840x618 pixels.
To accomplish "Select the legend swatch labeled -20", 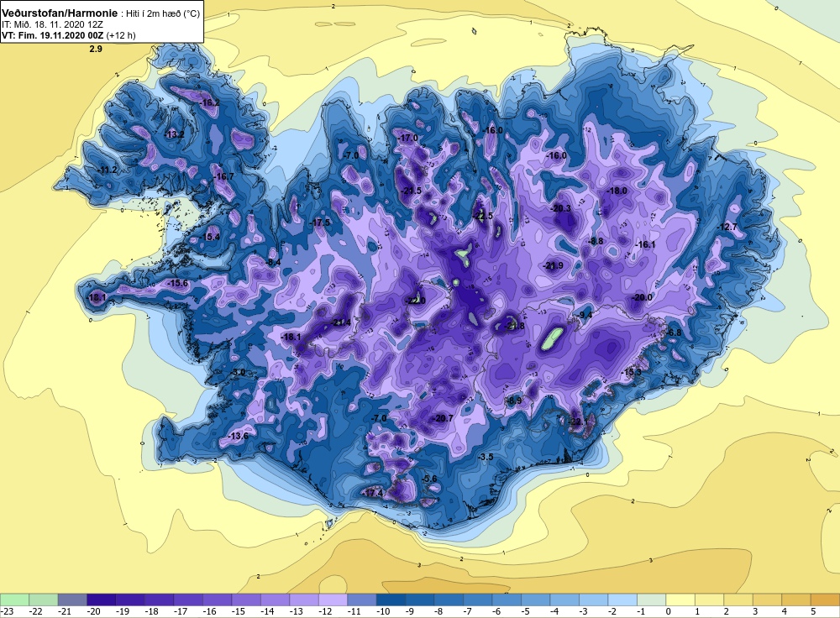I will [102, 600].
